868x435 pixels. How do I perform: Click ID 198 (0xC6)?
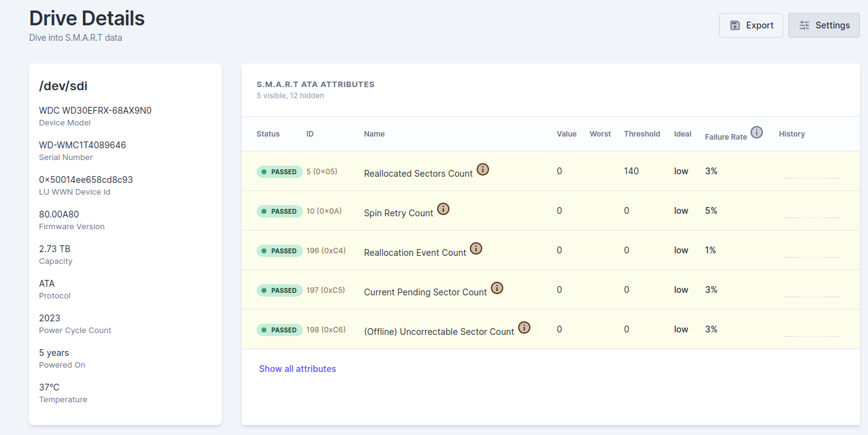tap(326, 329)
